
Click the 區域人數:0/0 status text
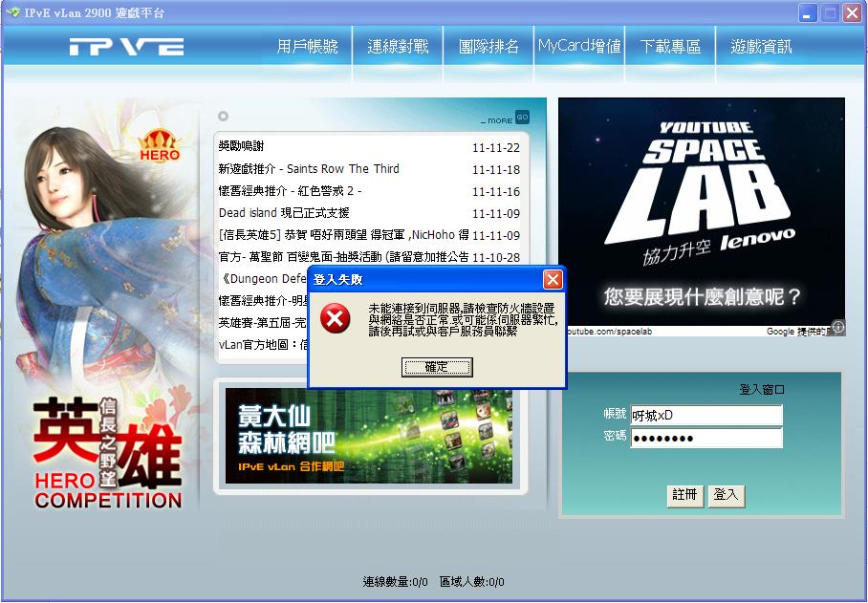pyautogui.click(x=471, y=582)
